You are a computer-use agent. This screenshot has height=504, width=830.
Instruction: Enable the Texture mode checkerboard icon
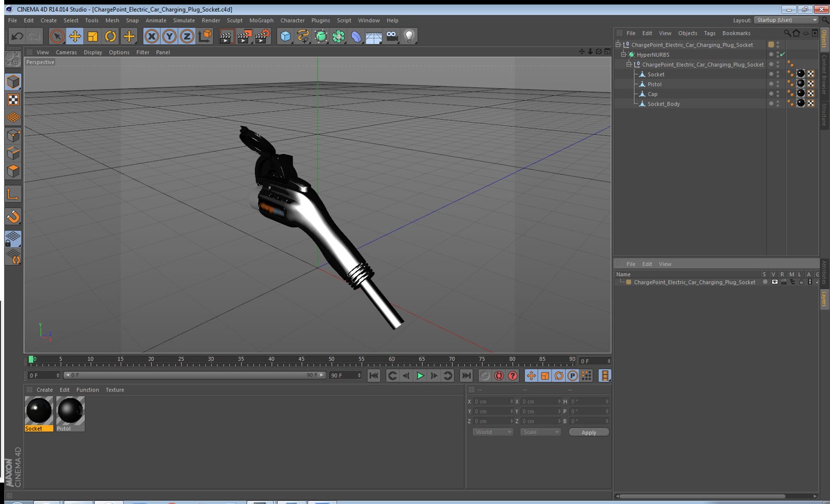[x=13, y=100]
